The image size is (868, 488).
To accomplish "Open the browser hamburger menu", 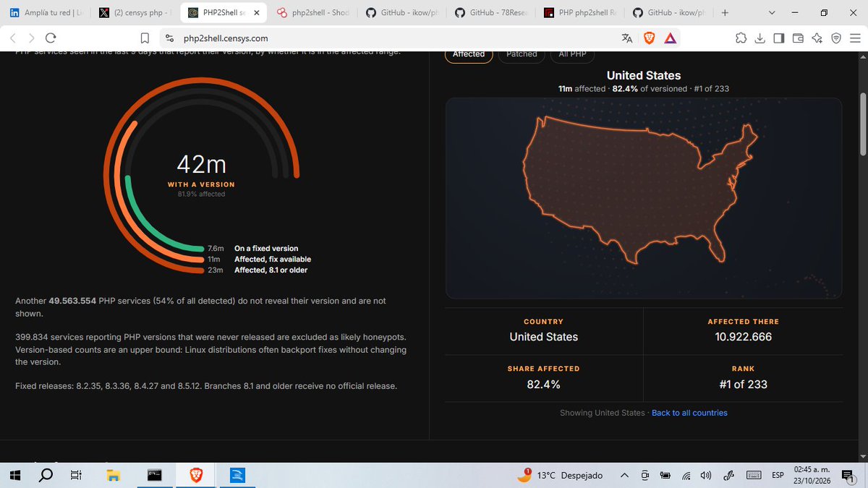I will pyautogui.click(x=855, y=38).
